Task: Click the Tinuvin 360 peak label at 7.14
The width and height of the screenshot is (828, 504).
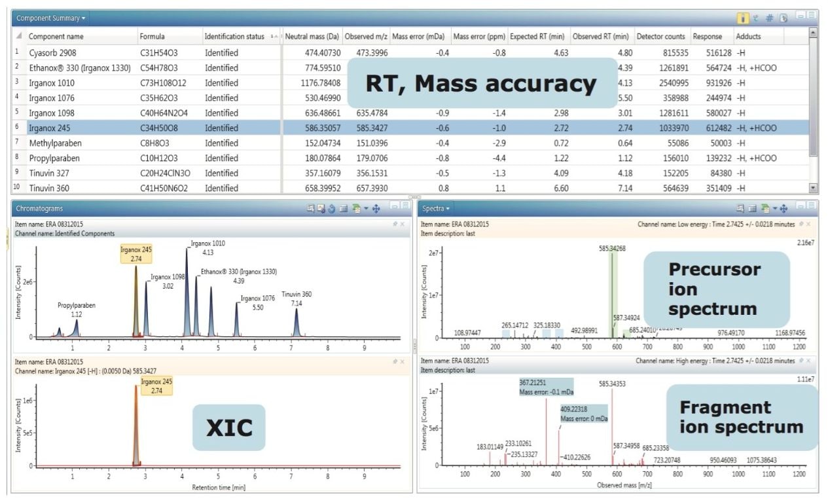Action: pyautogui.click(x=297, y=299)
